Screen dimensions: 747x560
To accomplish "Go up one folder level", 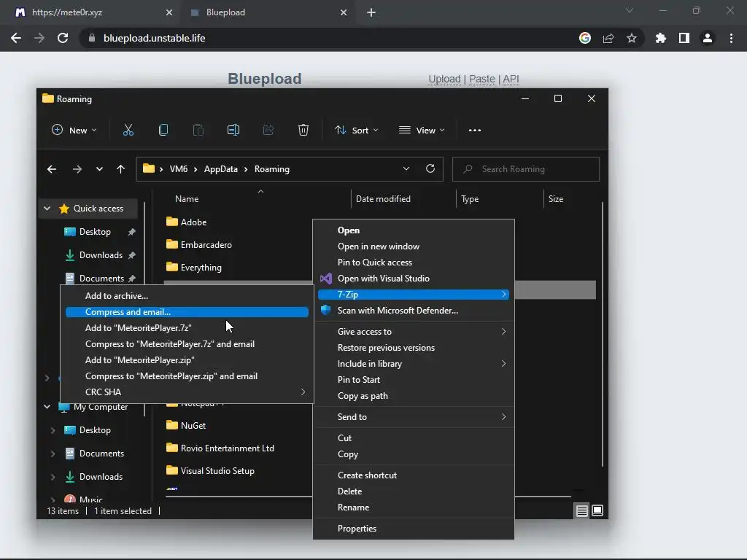I will [x=120, y=169].
